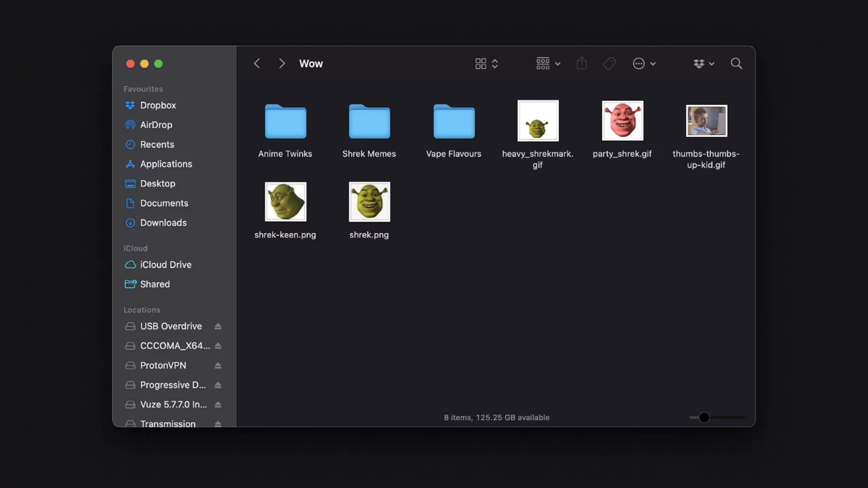Select USB Overdrive volume
The width and height of the screenshot is (868, 488).
171,326
